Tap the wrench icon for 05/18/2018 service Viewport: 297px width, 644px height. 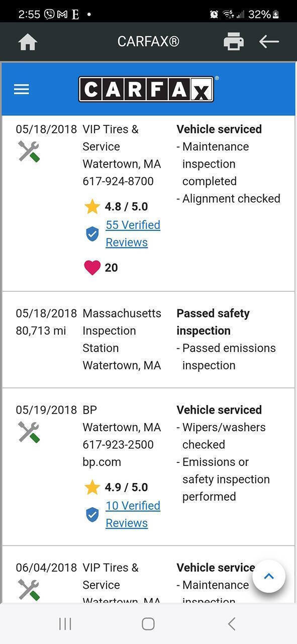point(29,151)
